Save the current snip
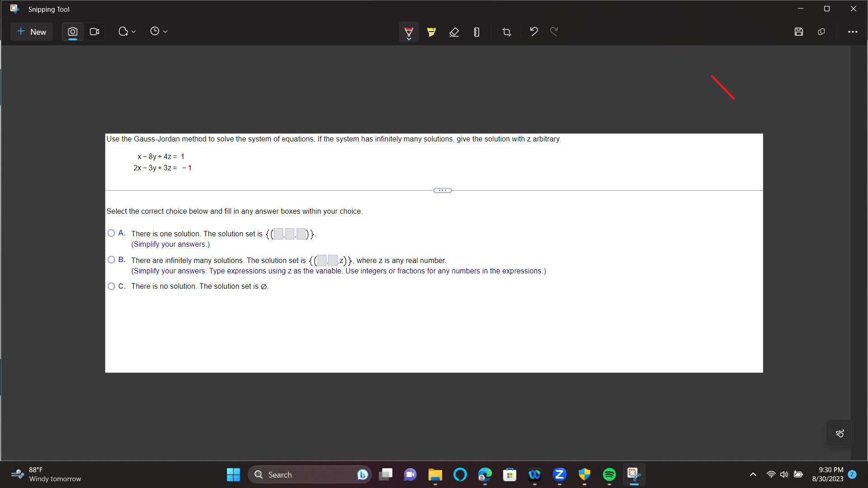Image resolution: width=868 pixels, height=488 pixels. point(799,32)
